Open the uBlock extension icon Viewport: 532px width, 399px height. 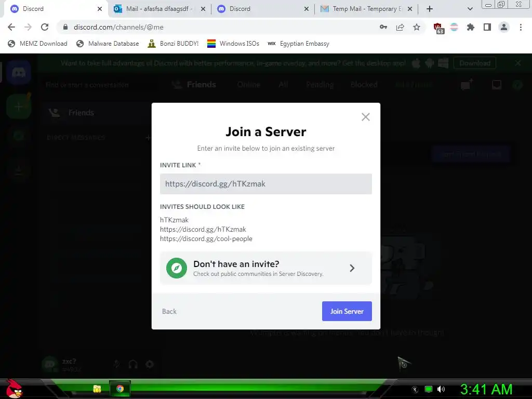tap(438, 28)
